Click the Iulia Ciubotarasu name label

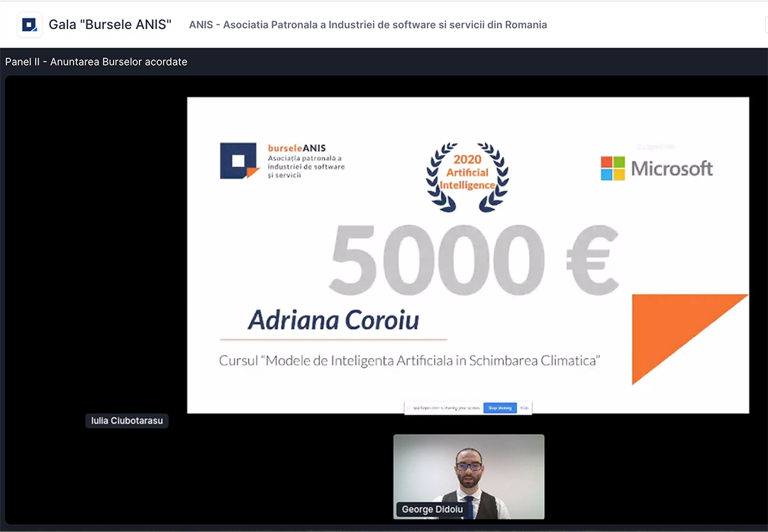coord(127,421)
